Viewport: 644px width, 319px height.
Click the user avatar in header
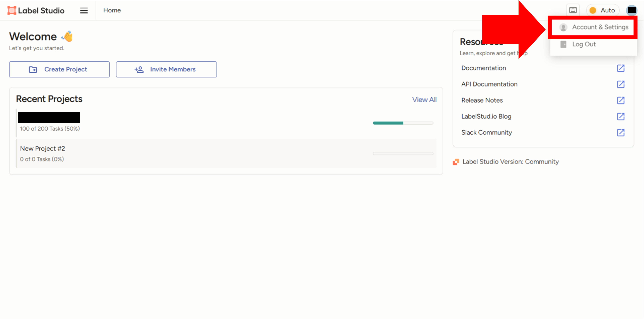click(632, 10)
